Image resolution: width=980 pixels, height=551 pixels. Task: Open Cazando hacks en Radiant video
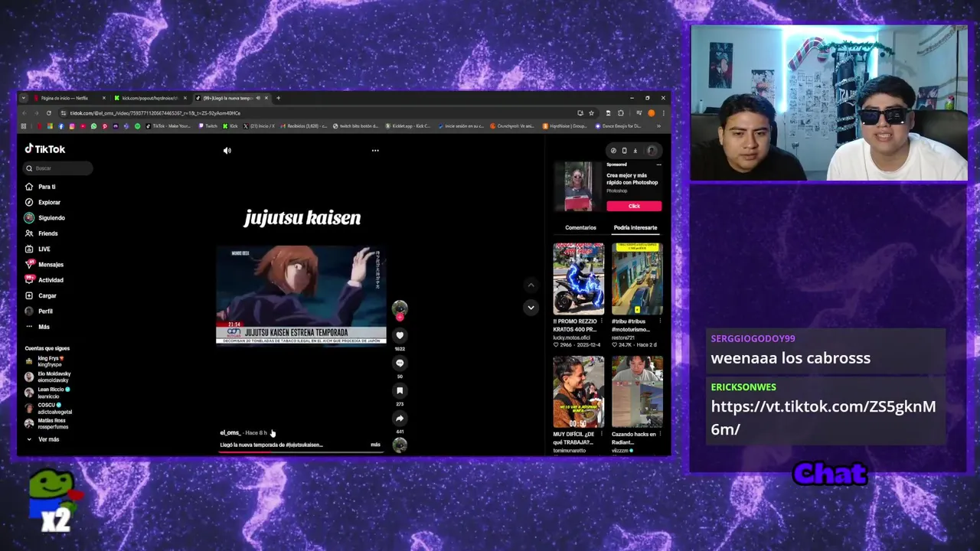pos(637,391)
